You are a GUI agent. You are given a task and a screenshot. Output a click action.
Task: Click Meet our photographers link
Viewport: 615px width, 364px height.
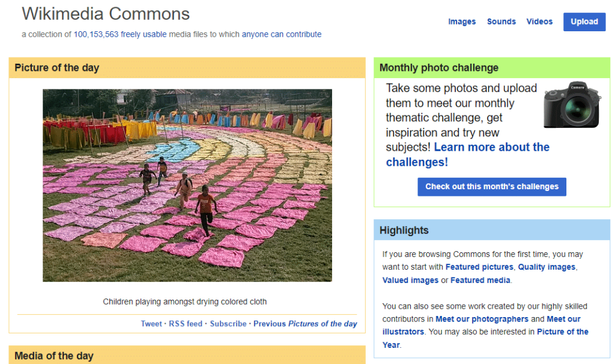482,319
